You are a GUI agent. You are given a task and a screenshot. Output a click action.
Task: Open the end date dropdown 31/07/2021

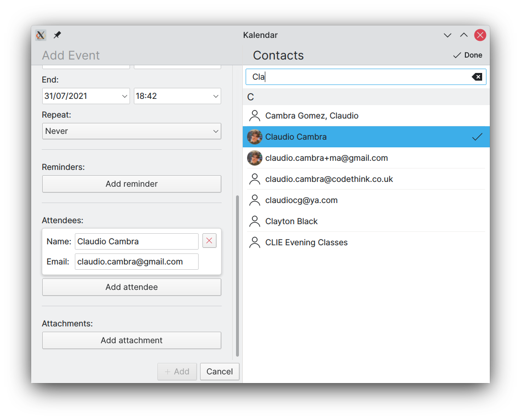tap(86, 96)
